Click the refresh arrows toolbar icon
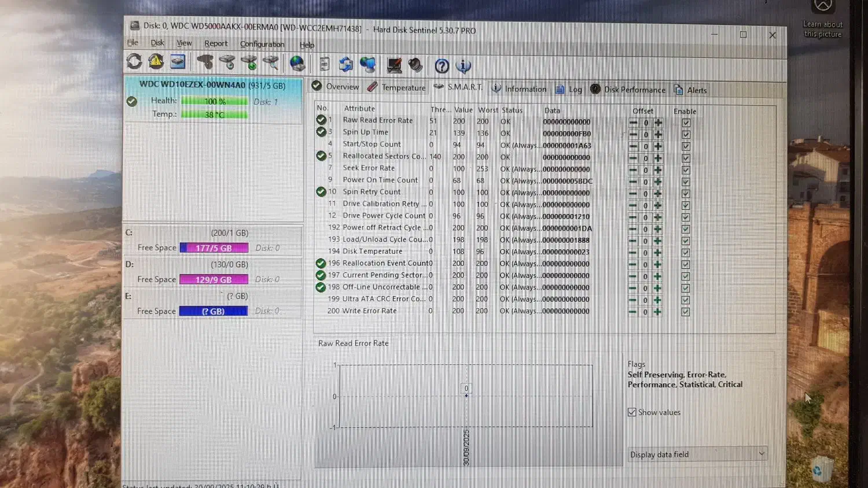The image size is (868, 488). tap(134, 61)
